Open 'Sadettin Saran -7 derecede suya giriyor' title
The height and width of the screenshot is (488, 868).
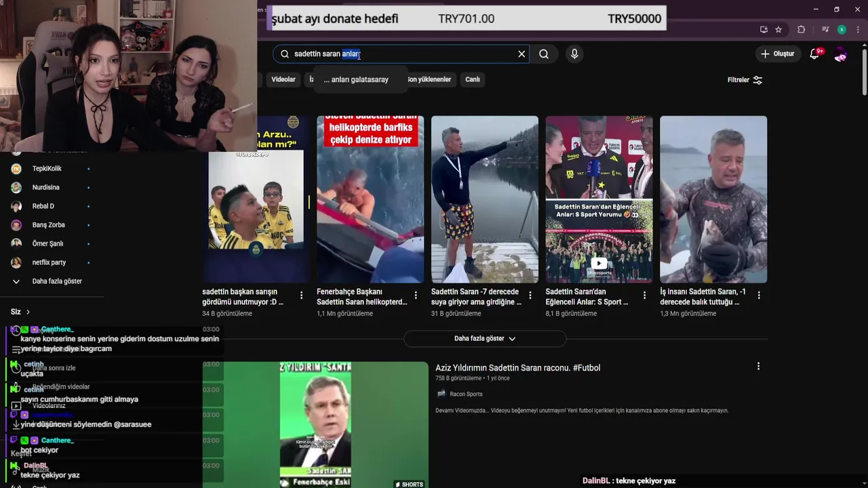pyautogui.click(x=476, y=297)
